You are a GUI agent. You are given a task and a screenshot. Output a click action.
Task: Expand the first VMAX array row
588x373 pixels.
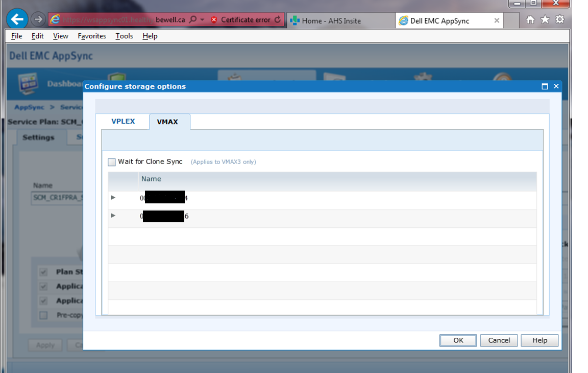tap(113, 197)
